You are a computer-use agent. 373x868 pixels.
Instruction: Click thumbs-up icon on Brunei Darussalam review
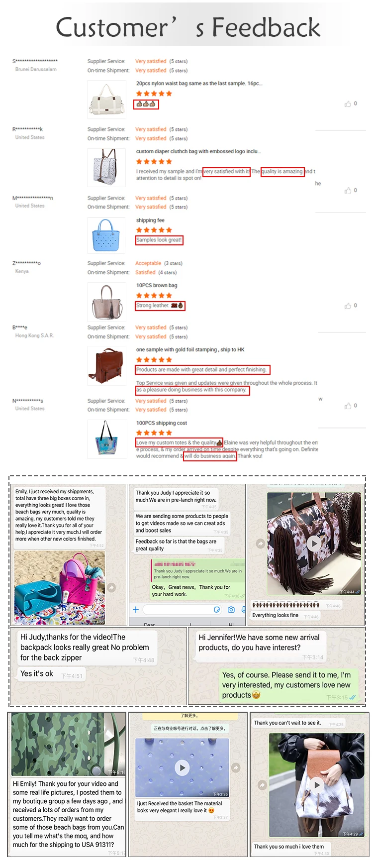[348, 104]
